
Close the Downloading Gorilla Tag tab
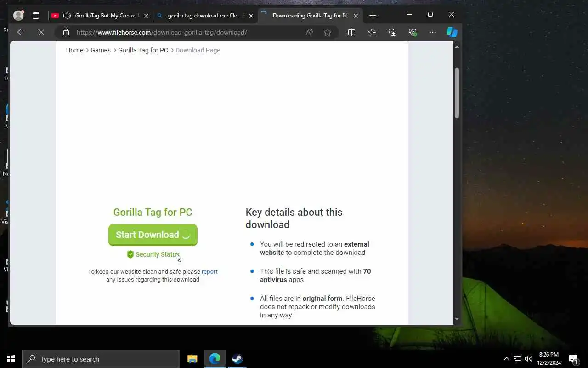[356, 16]
